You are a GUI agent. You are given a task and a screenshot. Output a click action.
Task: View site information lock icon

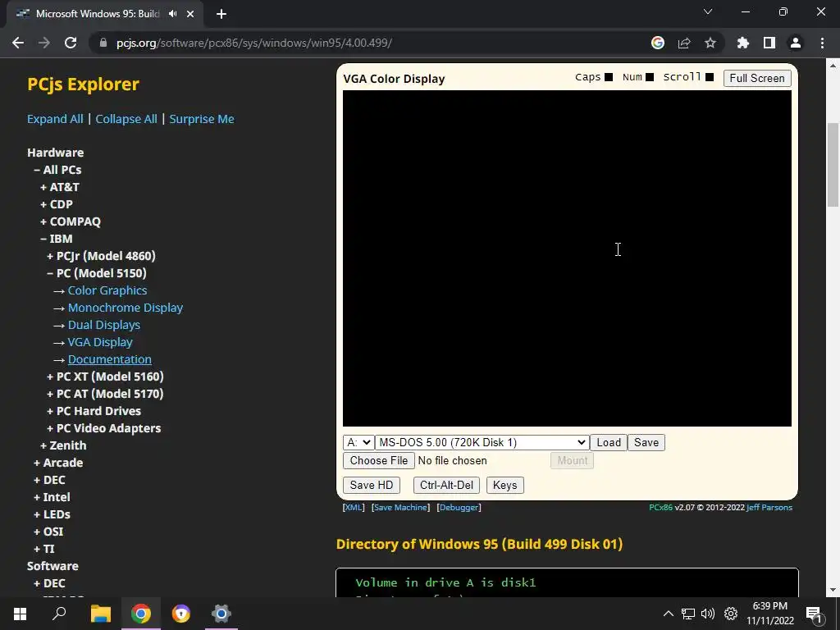point(103,43)
